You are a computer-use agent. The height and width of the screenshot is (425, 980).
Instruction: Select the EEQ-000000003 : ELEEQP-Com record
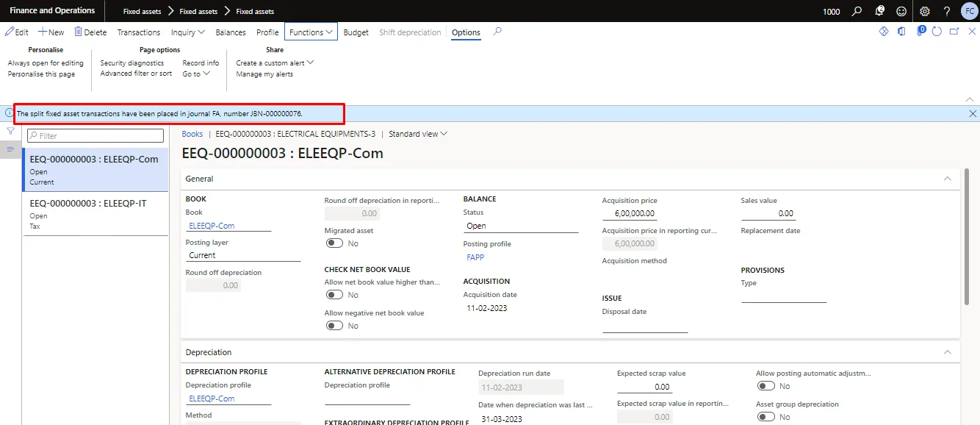pos(95,170)
